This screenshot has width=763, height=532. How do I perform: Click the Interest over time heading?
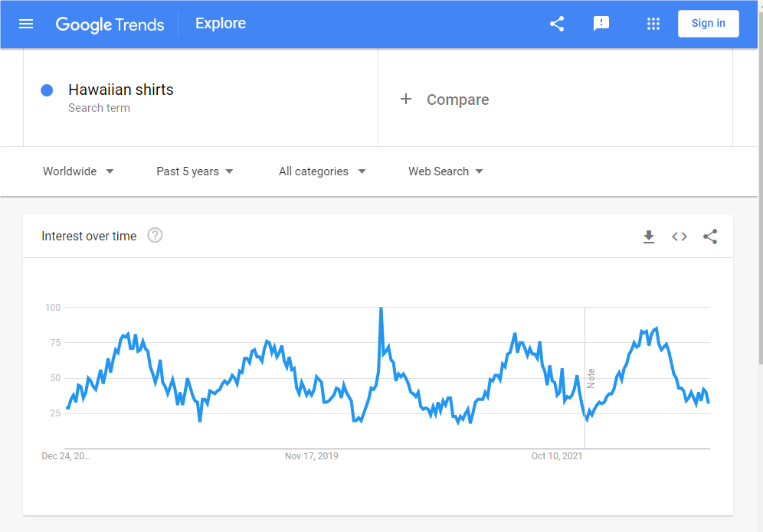(89, 237)
